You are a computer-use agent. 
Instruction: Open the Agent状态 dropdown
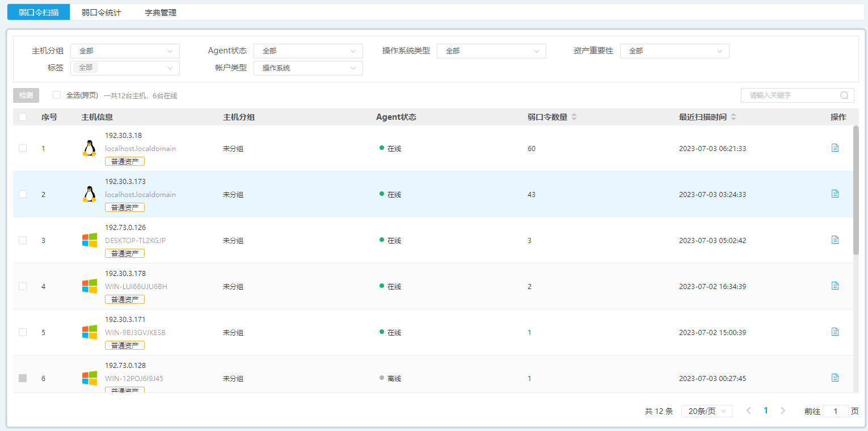click(x=307, y=51)
